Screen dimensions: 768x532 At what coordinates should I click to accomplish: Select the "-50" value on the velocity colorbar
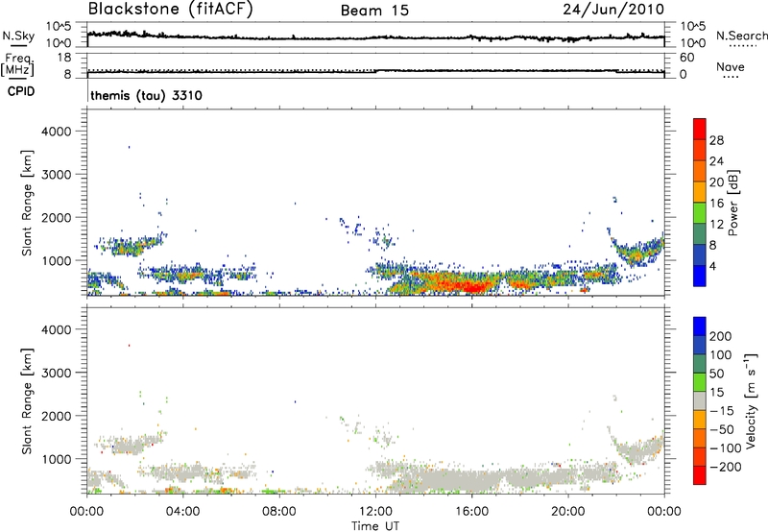pyautogui.click(x=722, y=429)
